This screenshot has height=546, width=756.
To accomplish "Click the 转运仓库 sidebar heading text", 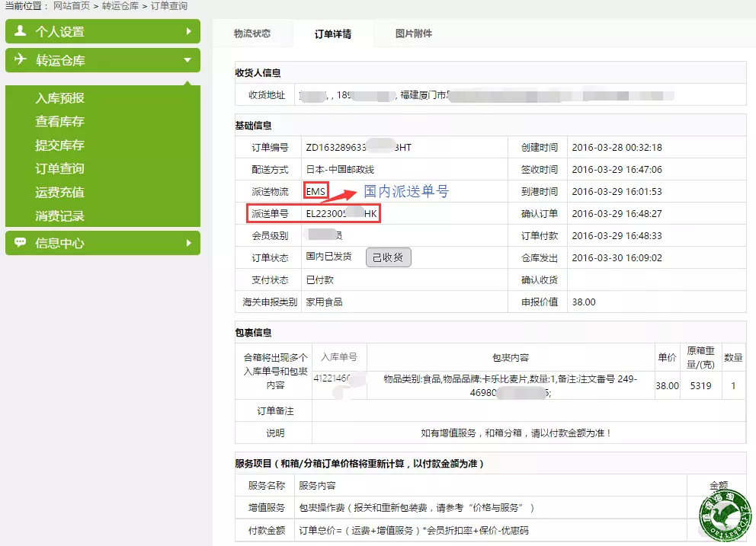I will 59,60.
